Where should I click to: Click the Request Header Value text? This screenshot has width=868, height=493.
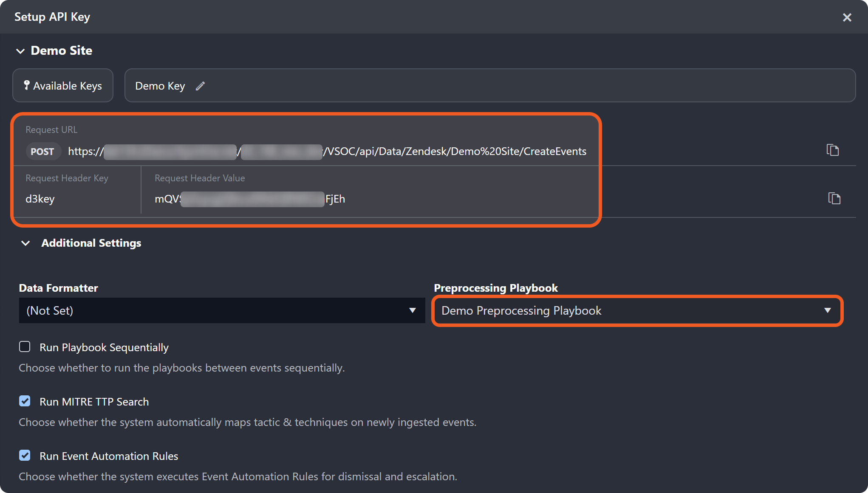(x=250, y=199)
